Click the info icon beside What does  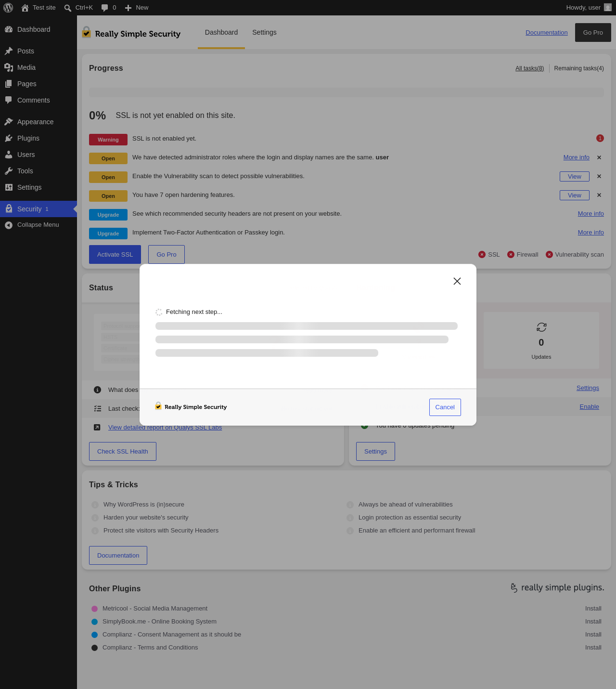[97, 390]
